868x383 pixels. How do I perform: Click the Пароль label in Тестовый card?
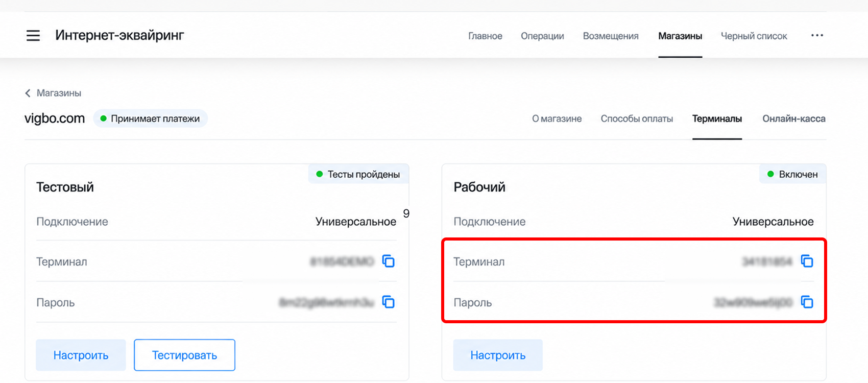(x=55, y=302)
